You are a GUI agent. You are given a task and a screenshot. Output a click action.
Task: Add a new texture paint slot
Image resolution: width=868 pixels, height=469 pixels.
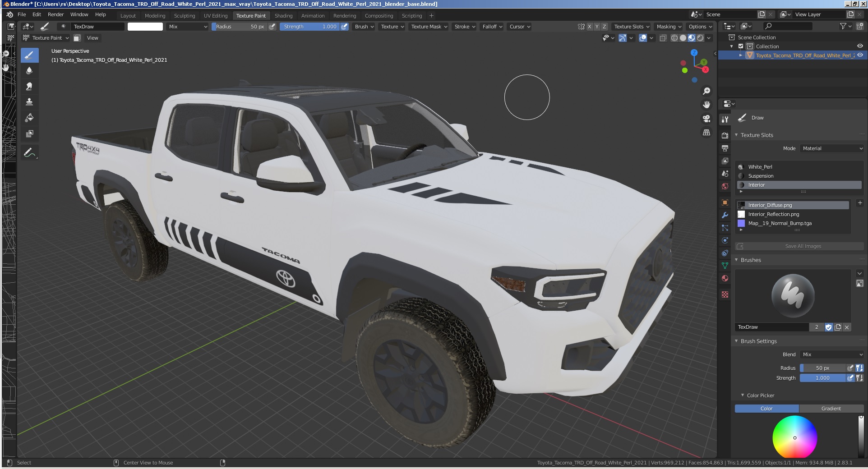pos(859,203)
